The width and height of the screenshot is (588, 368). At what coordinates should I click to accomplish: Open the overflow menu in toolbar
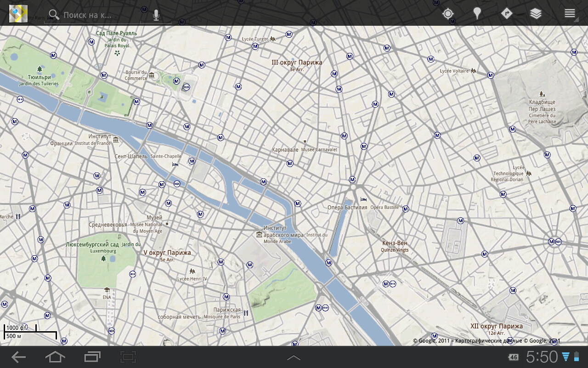click(x=570, y=13)
